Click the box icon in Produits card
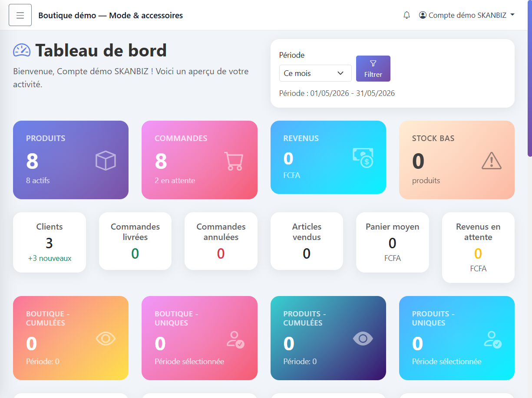Screen dimensions: 532x398 point(106,161)
